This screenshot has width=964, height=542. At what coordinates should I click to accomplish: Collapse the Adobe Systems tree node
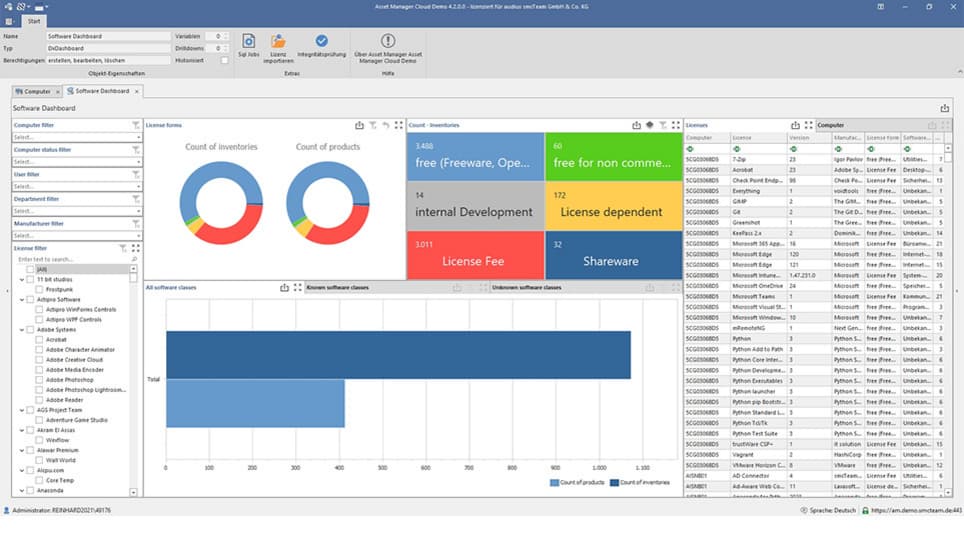point(22,330)
